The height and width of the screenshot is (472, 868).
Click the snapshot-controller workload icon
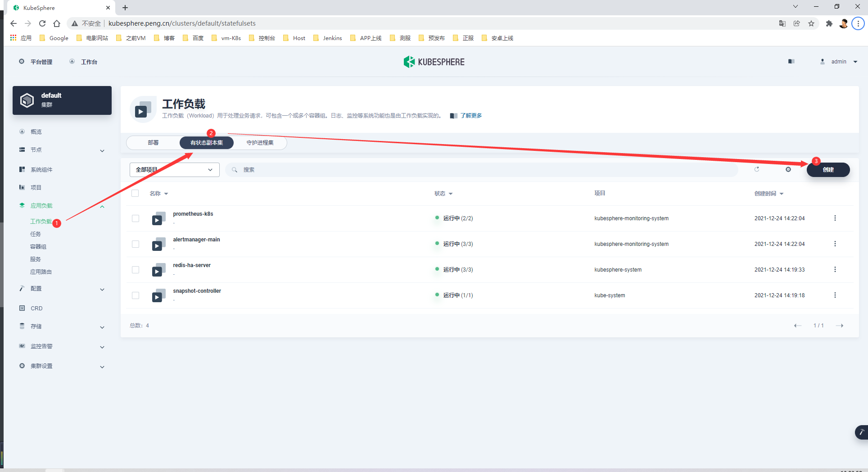tap(158, 295)
